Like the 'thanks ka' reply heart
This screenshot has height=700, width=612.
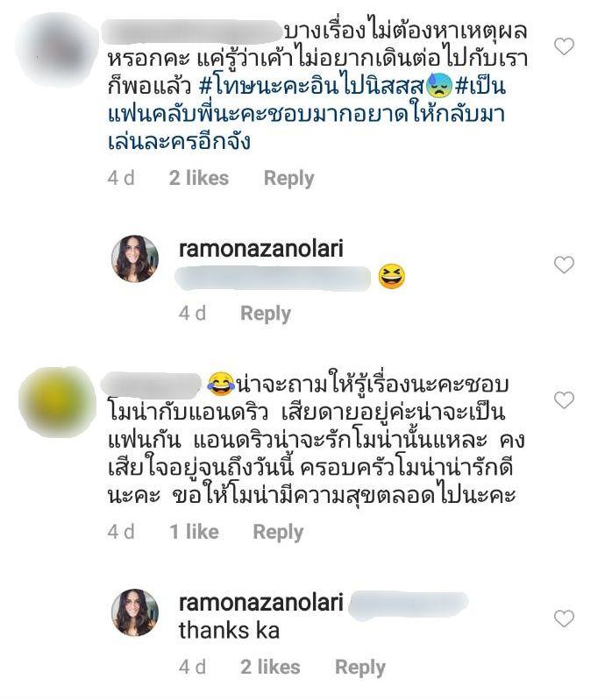[564, 619]
